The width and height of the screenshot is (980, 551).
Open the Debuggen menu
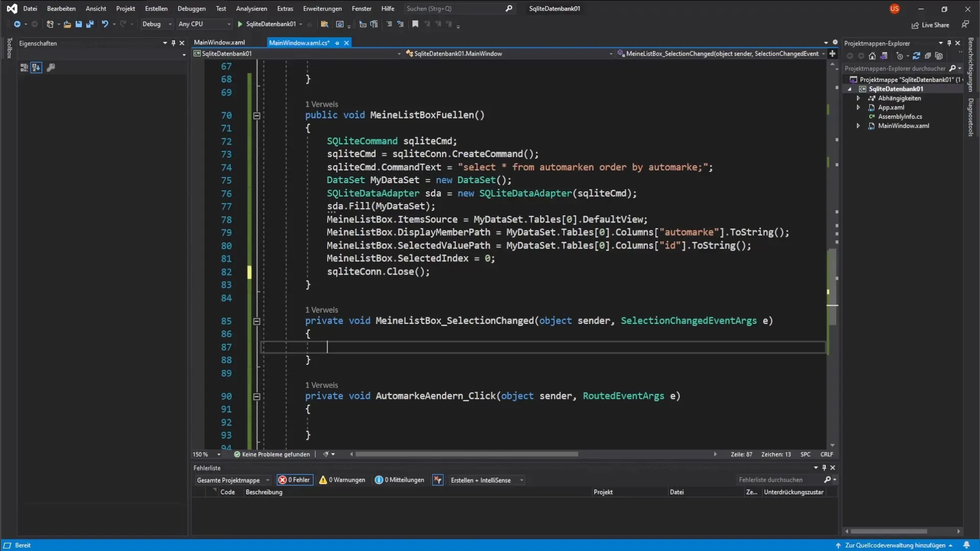(x=191, y=9)
